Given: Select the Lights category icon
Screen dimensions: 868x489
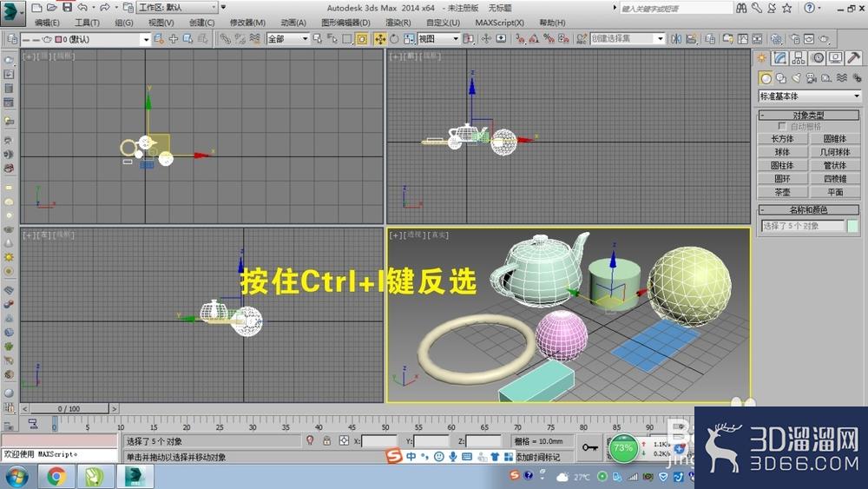Looking at the screenshot, I should coord(797,78).
